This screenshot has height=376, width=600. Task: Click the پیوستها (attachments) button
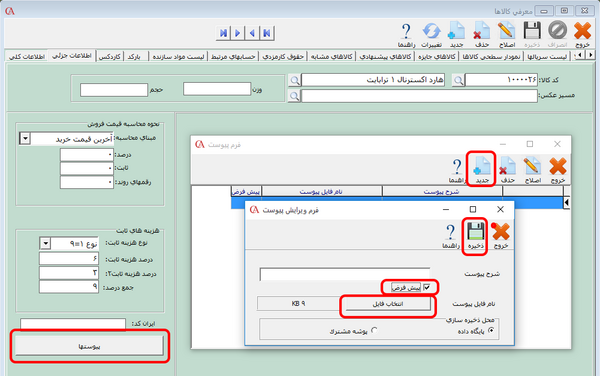click(x=89, y=346)
